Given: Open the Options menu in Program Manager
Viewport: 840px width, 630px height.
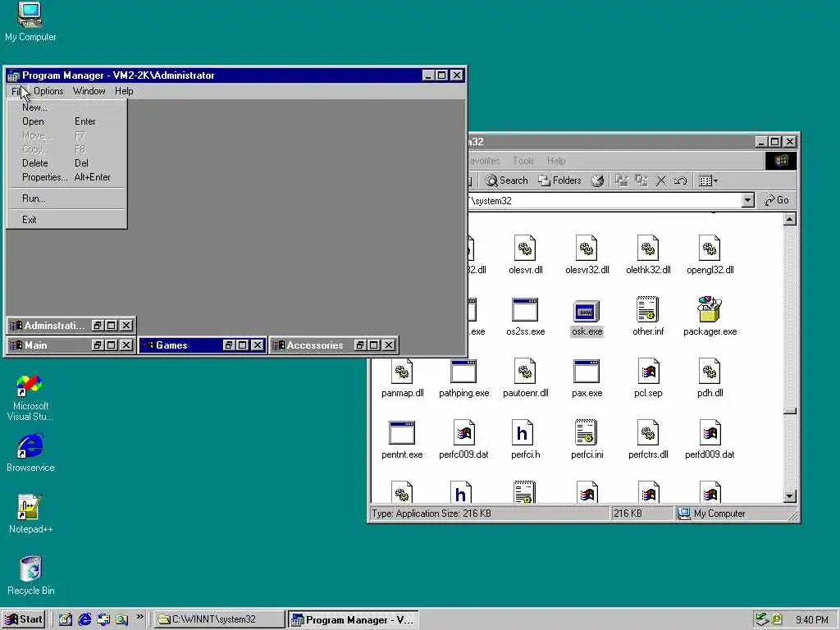Looking at the screenshot, I should coord(48,91).
